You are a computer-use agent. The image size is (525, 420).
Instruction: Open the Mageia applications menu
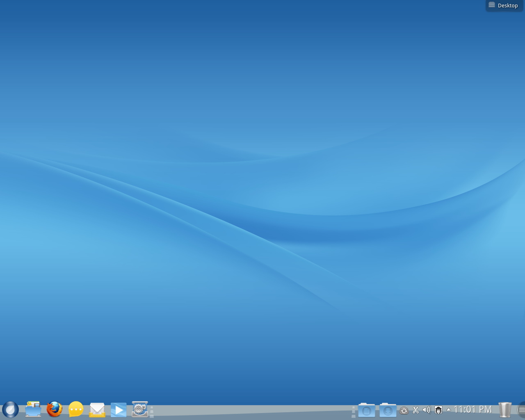pos(10,409)
